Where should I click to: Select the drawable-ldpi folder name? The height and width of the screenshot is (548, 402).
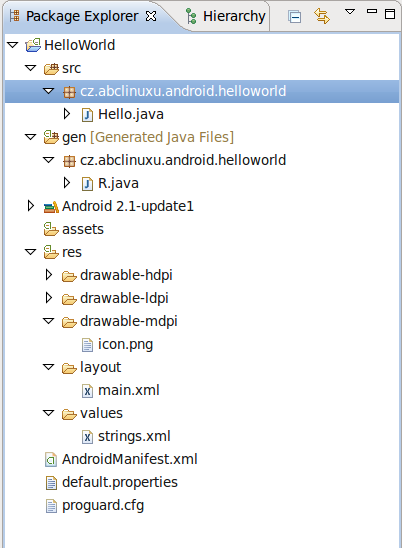click(x=124, y=298)
